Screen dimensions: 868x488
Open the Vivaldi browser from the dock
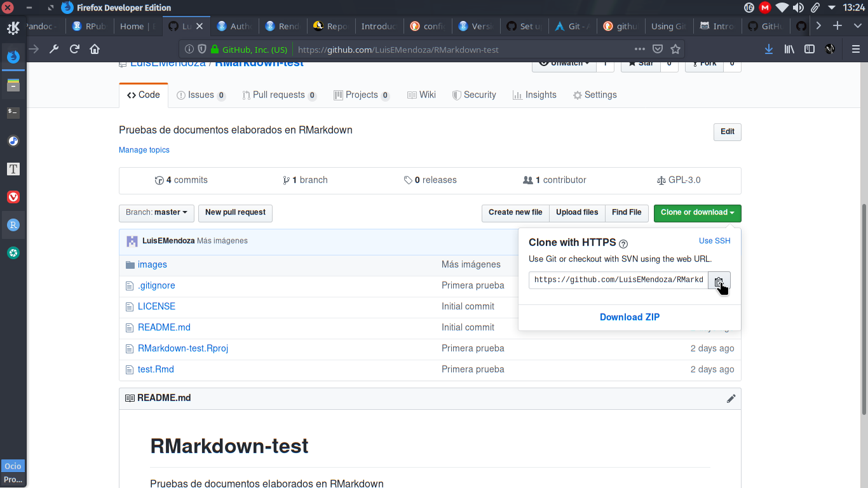pos(13,197)
